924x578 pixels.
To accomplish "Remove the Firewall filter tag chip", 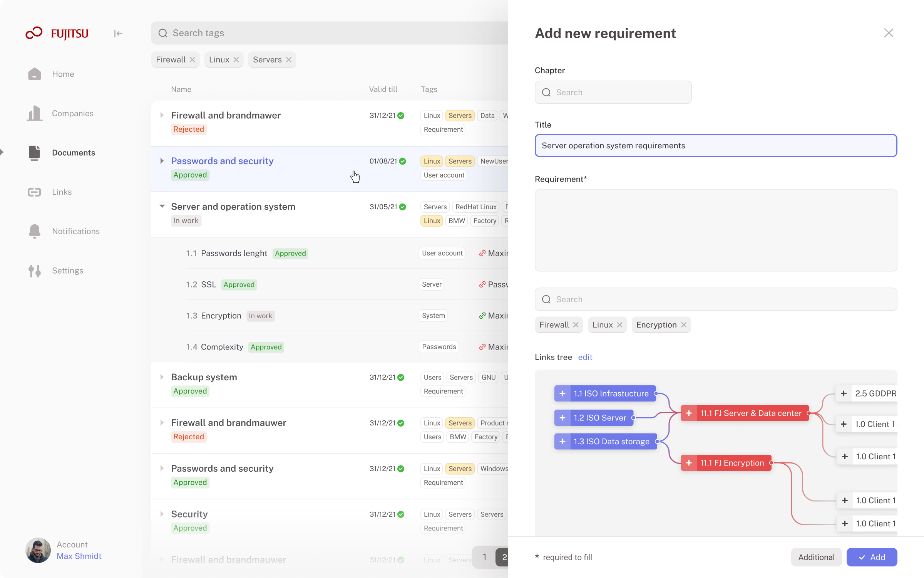I will click(x=192, y=60).
